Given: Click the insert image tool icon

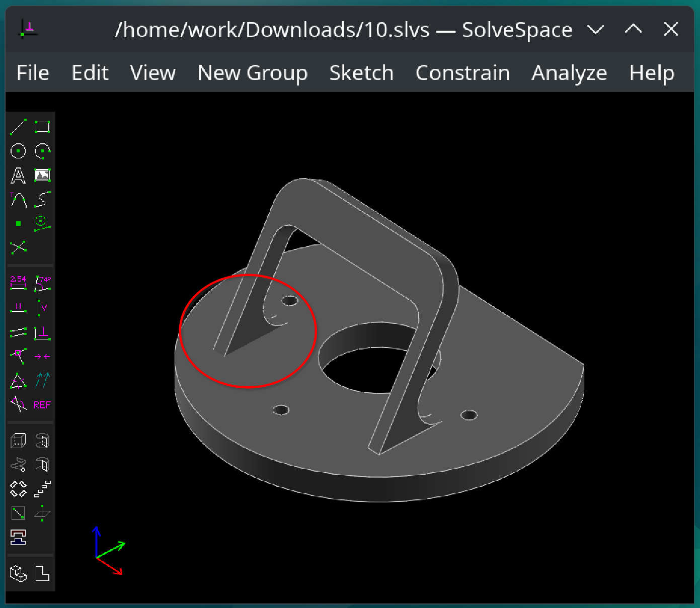Looking at the screenshot, I should click(x=42, y=176).
